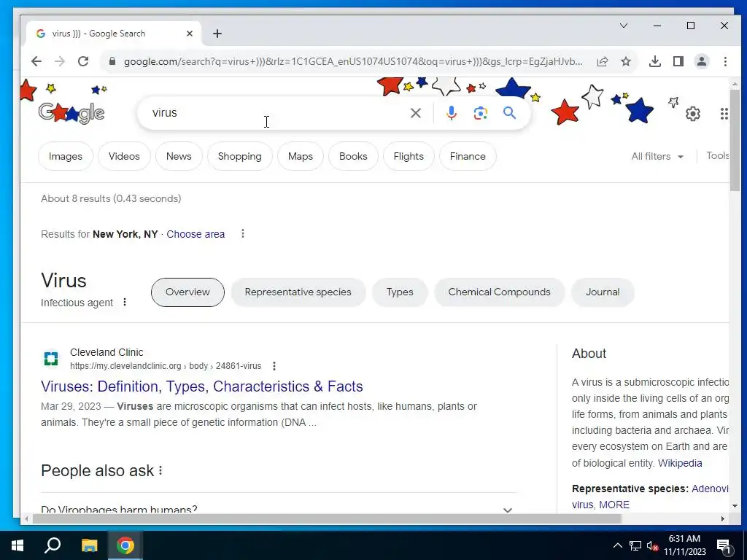Screen dimensions: 747x560
Task: Open Google apps grid
Action: (724, 114)
